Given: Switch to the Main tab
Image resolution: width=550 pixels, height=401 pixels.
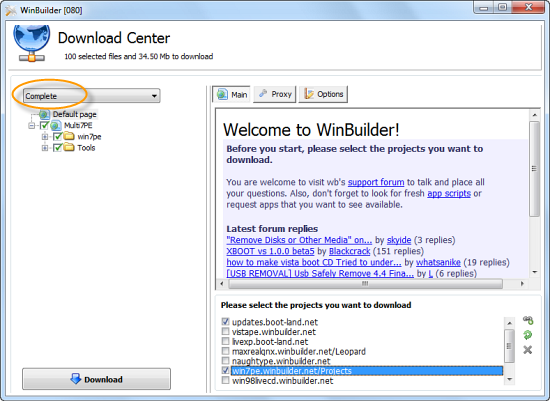Looking at the screenshot, I should pyautogui.click(x=232, y=94).
